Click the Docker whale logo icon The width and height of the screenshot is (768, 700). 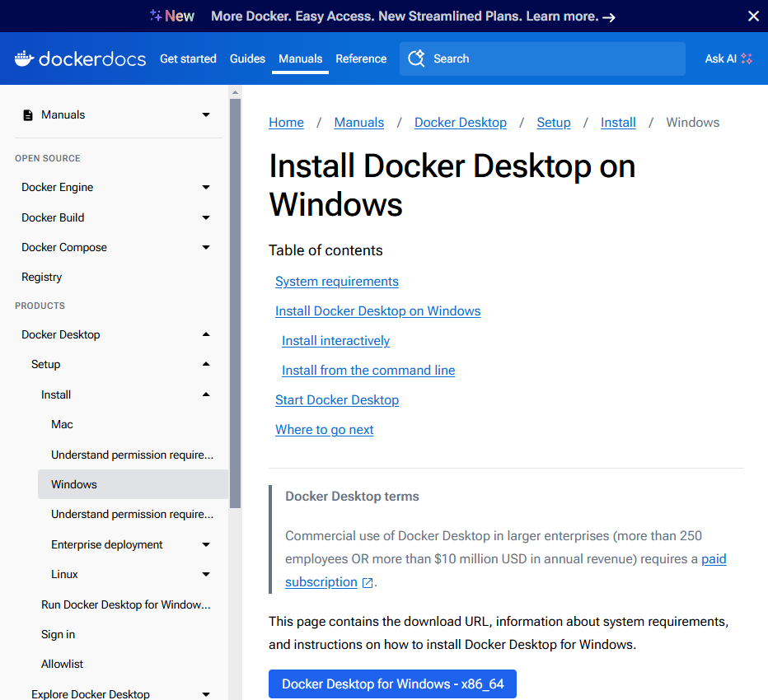(24, 58)
